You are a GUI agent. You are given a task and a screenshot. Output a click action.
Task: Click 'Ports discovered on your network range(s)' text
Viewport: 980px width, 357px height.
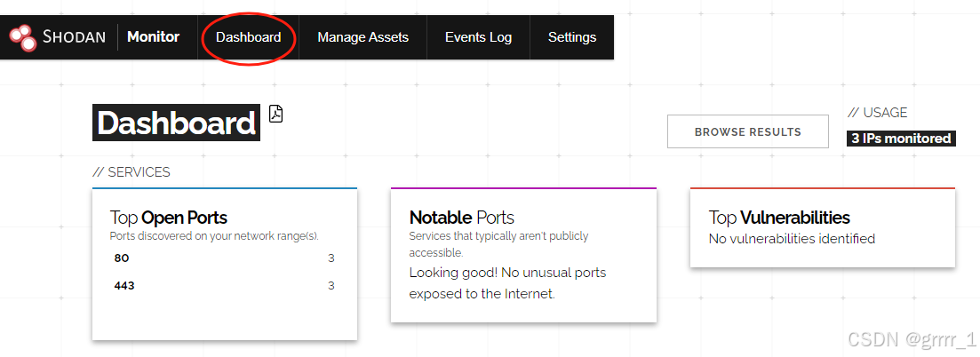(x=214, y=236)
